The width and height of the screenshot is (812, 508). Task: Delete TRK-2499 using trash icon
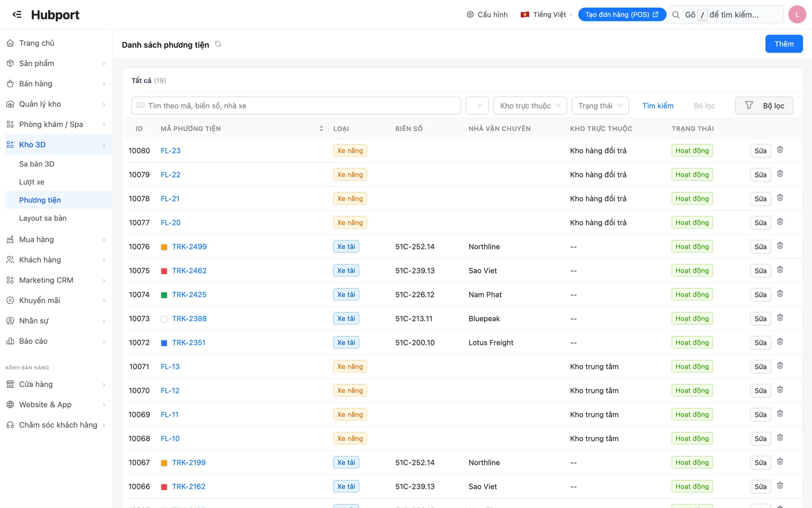[x=780, y=246]
